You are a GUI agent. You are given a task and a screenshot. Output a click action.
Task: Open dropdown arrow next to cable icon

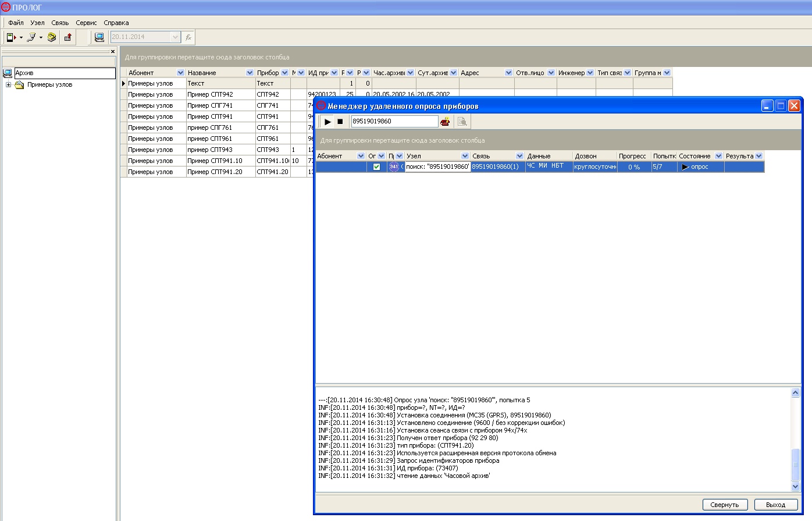[x=41, y=38]
